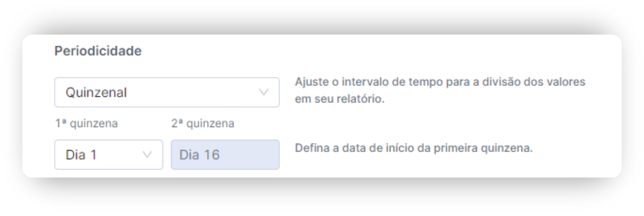Click the disabled Dia 16 field
Viewport: 644px width, 216px height.
[225, 155]
